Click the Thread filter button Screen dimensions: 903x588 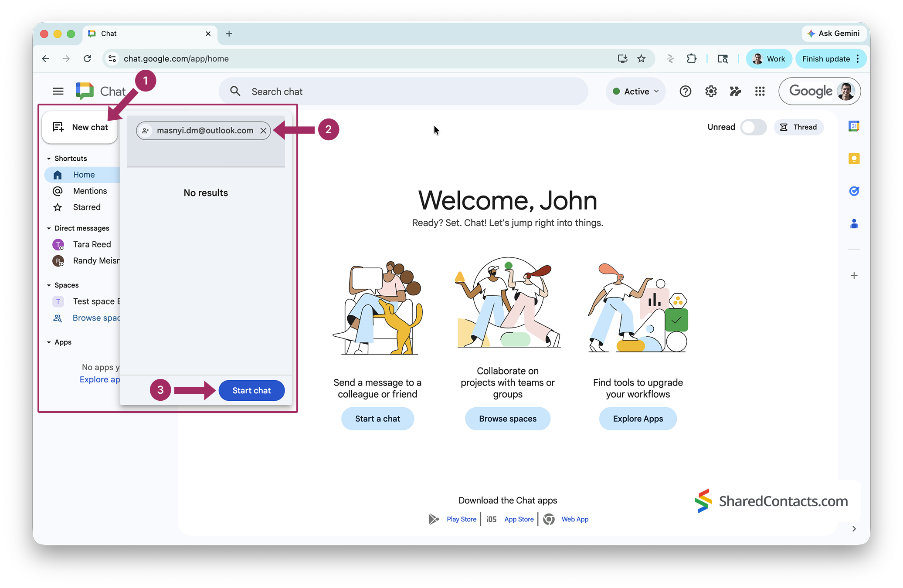click(x=798, y=127)
